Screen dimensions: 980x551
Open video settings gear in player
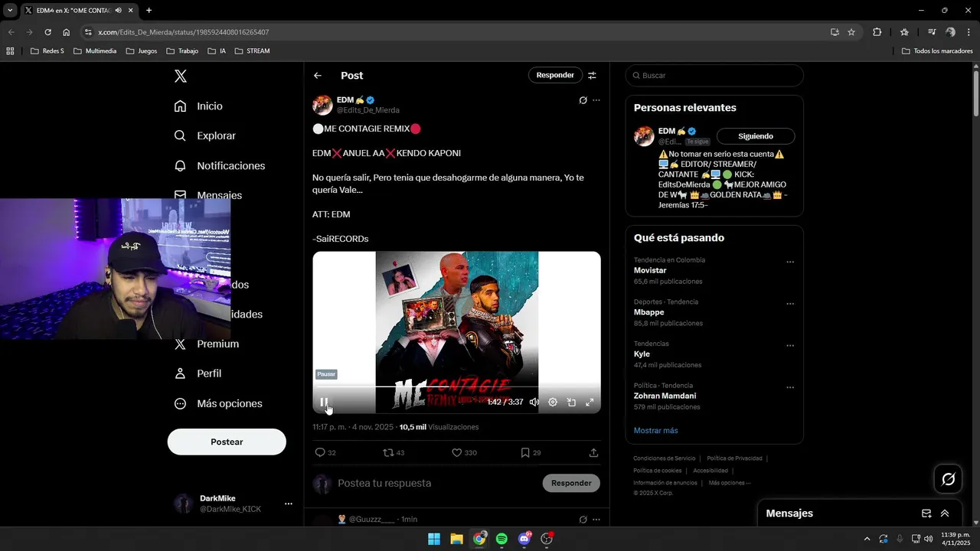[553, 403]
